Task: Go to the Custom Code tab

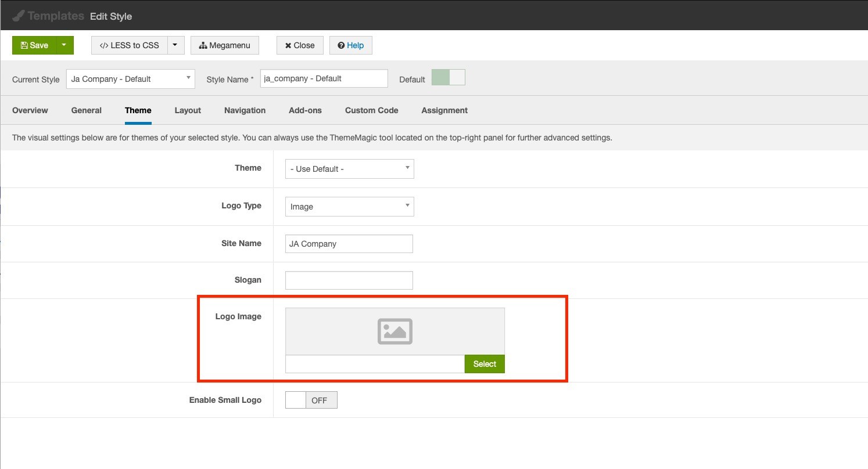Action: pyautogui.click(x=371, y=110)
